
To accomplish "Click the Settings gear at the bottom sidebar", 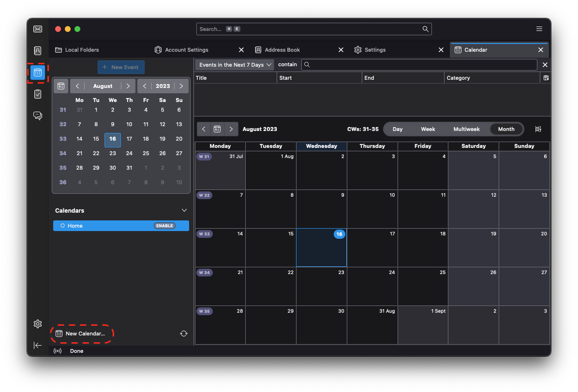I will tap(38, 324).
